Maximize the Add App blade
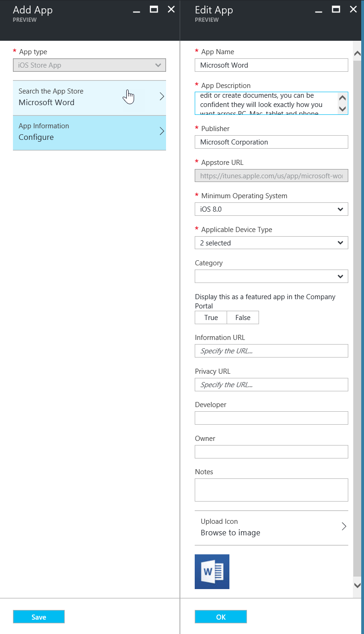The image size is (364, 634). (x=154, y=9)
